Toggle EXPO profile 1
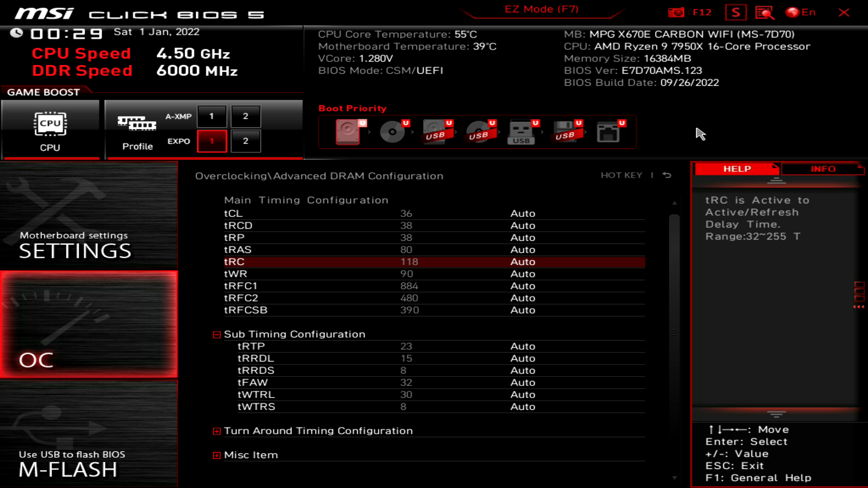 click(x=212, y=141)
